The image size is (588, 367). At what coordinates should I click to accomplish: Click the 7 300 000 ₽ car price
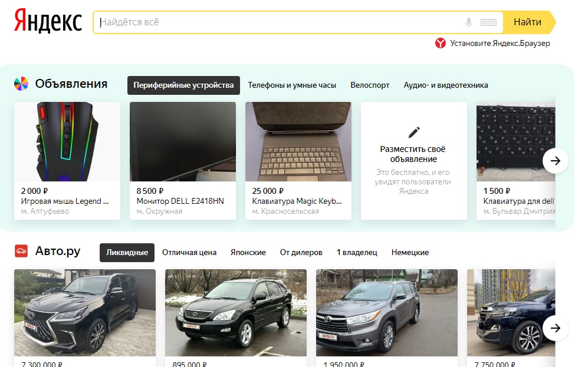click(x=42, y=364)
